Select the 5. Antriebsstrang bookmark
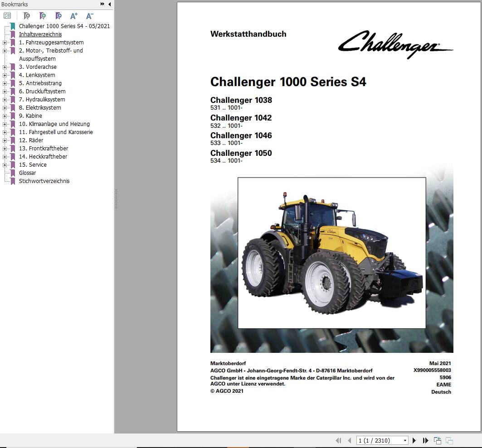Screen dimensions: 482x448 pos(40,83)
